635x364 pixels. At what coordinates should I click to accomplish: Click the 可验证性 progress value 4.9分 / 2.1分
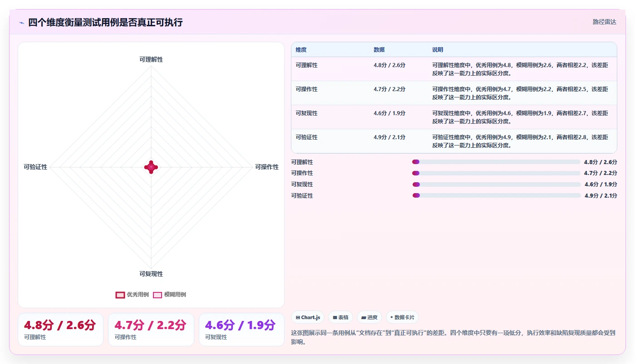pos(601,196)
